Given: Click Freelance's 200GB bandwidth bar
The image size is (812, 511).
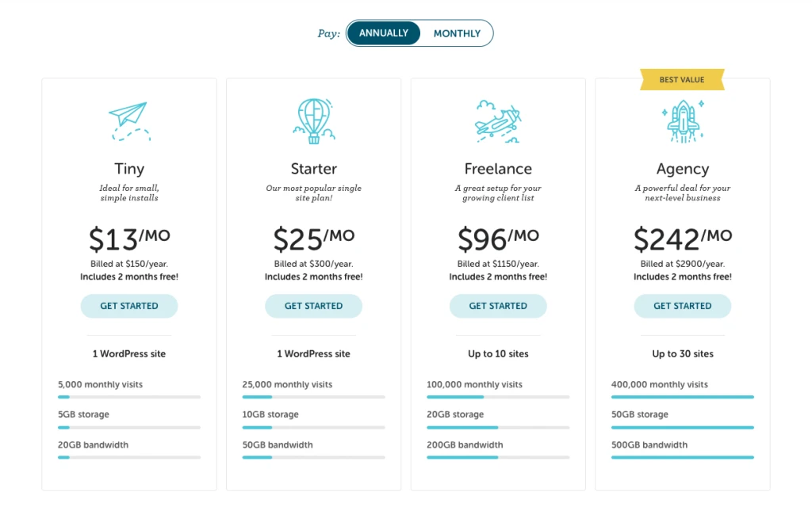Looking at the screenshot, I should pos(498,457).
